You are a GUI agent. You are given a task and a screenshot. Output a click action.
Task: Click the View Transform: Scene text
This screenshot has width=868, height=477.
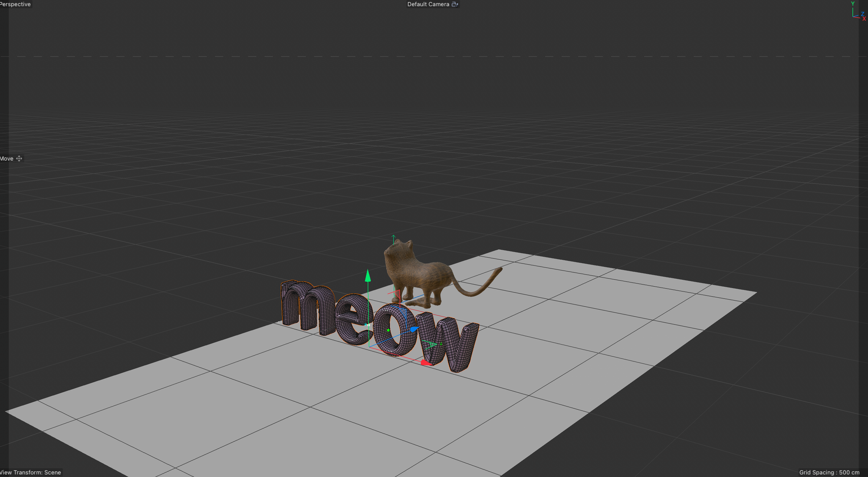coord(30,472)
